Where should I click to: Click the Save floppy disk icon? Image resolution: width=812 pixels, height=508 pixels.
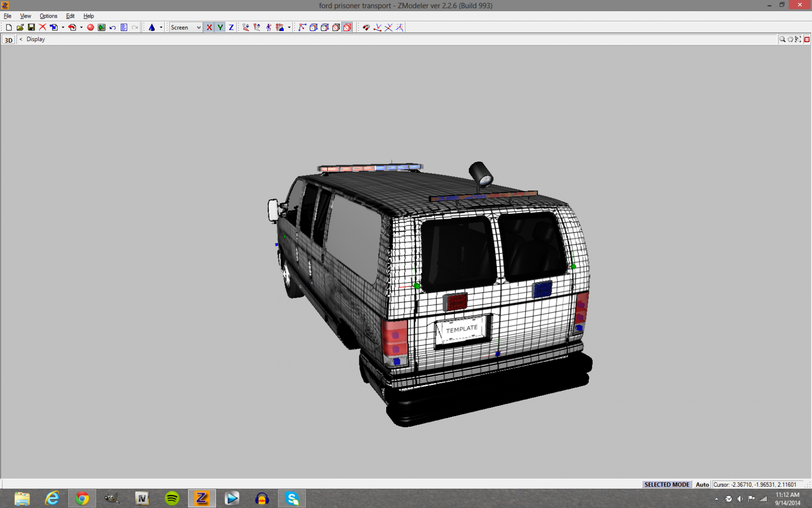pyautogui.click(x=31, y=27)
